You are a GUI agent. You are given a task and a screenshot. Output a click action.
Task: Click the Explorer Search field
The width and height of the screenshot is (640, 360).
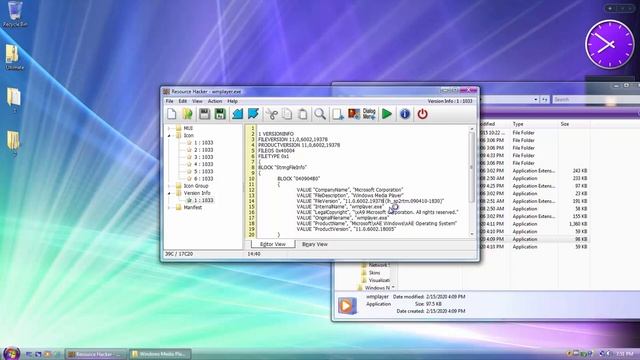point(596,99)
